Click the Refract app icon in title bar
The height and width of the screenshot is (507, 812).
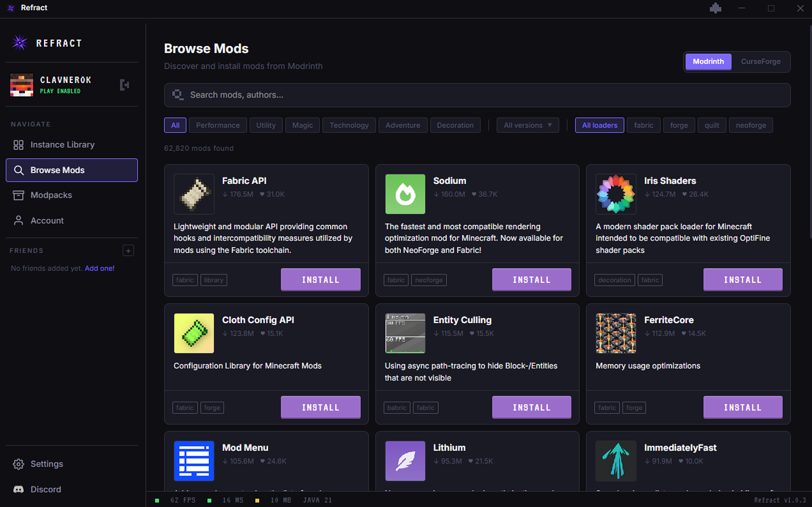pyautogui.click(x=11, y=8)
